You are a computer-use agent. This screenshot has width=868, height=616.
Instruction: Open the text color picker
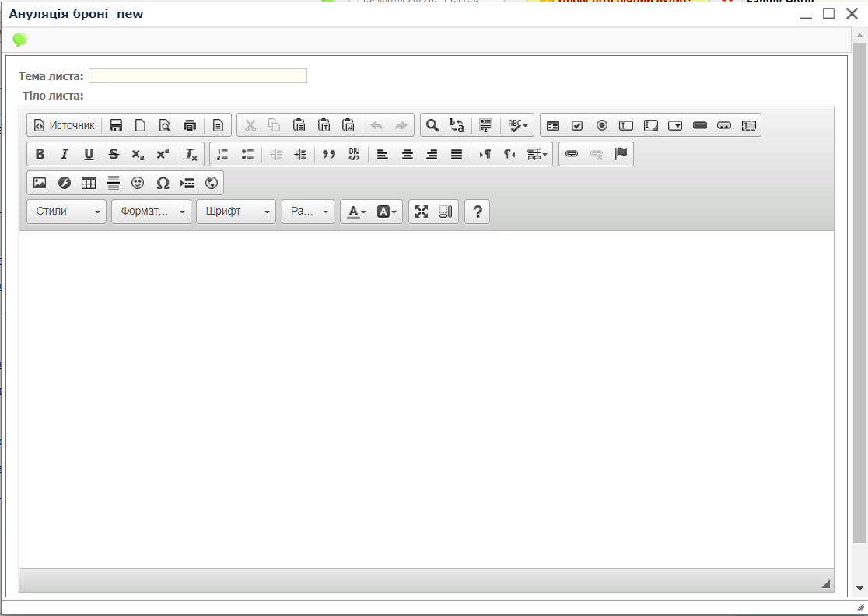pos(356,212)
